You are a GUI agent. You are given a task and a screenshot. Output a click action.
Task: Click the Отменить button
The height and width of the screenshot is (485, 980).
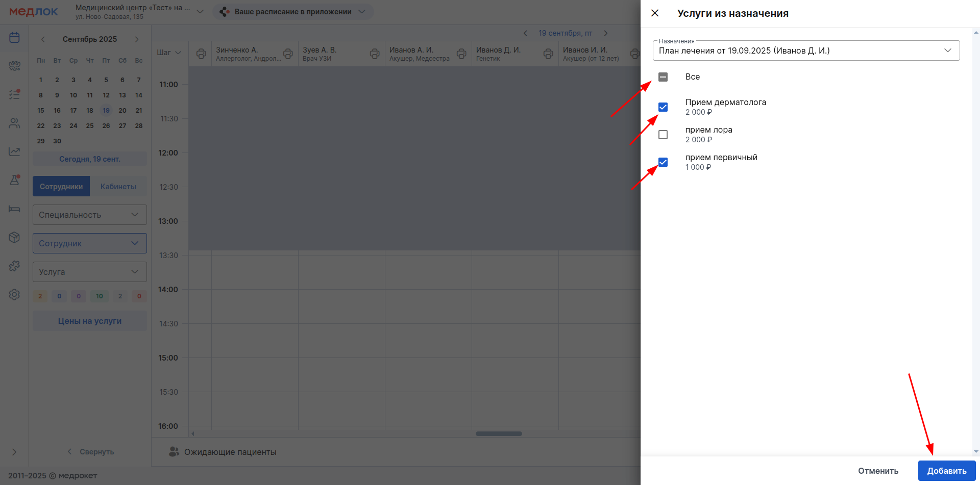878,471
